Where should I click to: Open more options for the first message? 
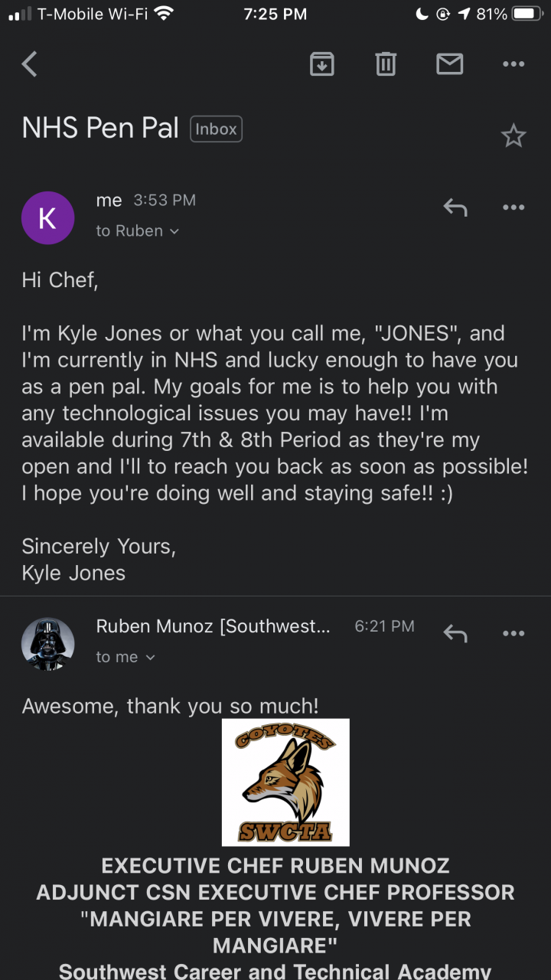point(514,207)
